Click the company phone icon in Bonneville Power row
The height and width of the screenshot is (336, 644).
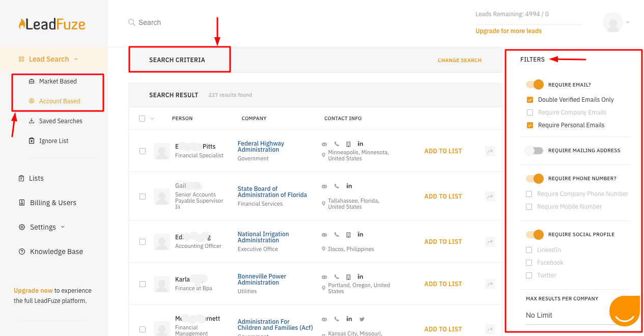point(348,277)
